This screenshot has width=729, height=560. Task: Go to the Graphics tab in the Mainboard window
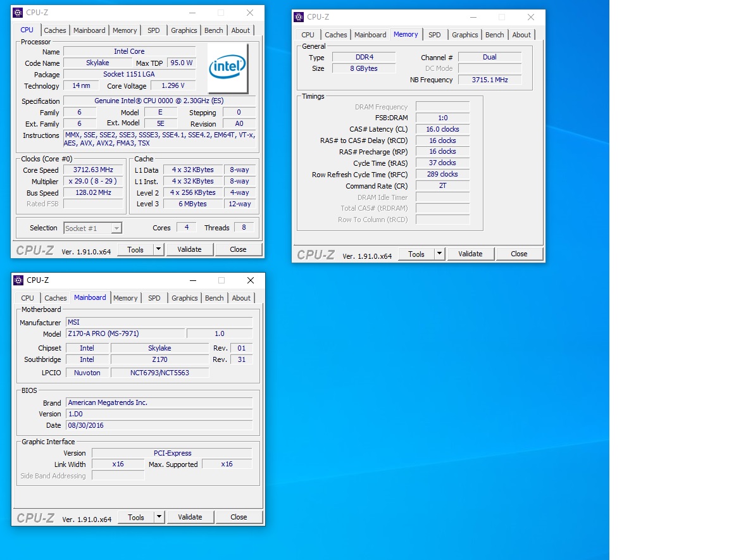pyautogui.click(x=185, y=298)
